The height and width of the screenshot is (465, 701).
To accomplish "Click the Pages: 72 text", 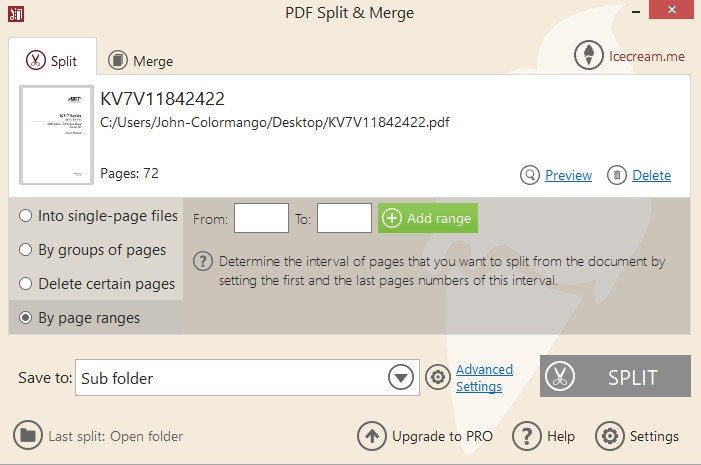I will pos(129,173).
